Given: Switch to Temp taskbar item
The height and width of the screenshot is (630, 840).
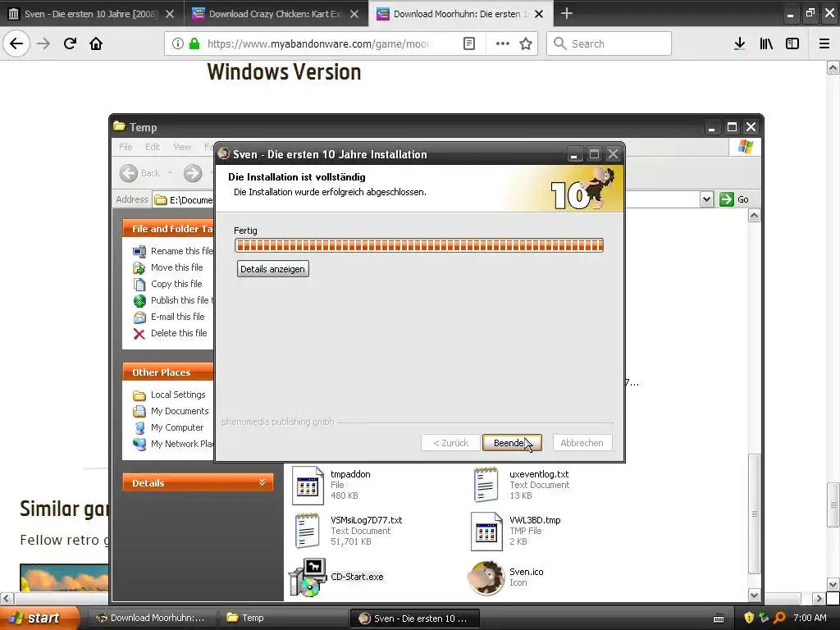Looking at the screenshot, I should 282,618.
